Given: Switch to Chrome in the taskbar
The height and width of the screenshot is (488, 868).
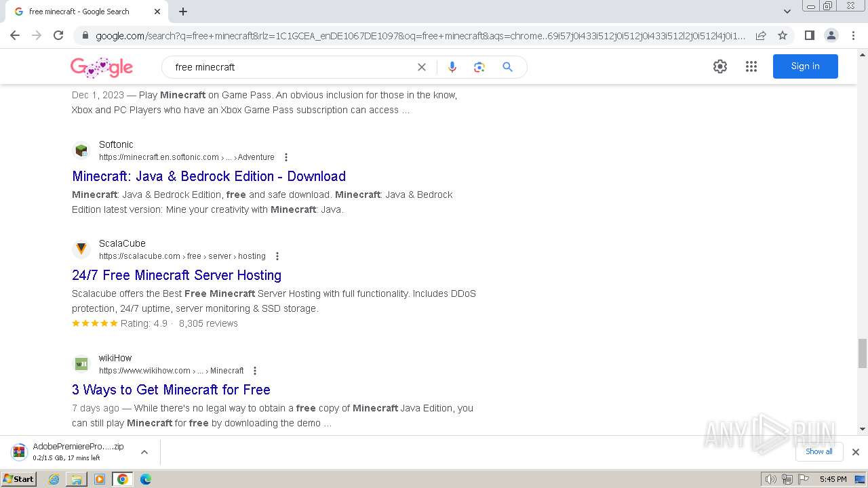Looking at the screenshot, I should pyautogui.click(x=123, y=479).
